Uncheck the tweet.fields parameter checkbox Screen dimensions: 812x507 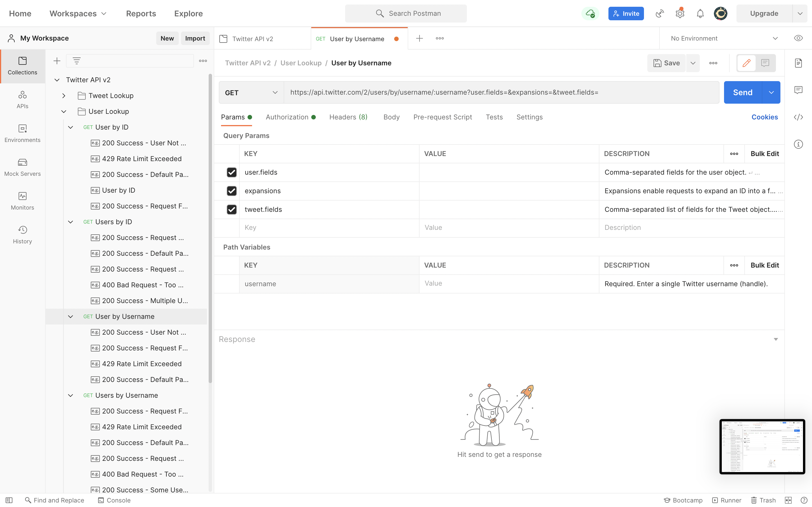pos(231,210)
